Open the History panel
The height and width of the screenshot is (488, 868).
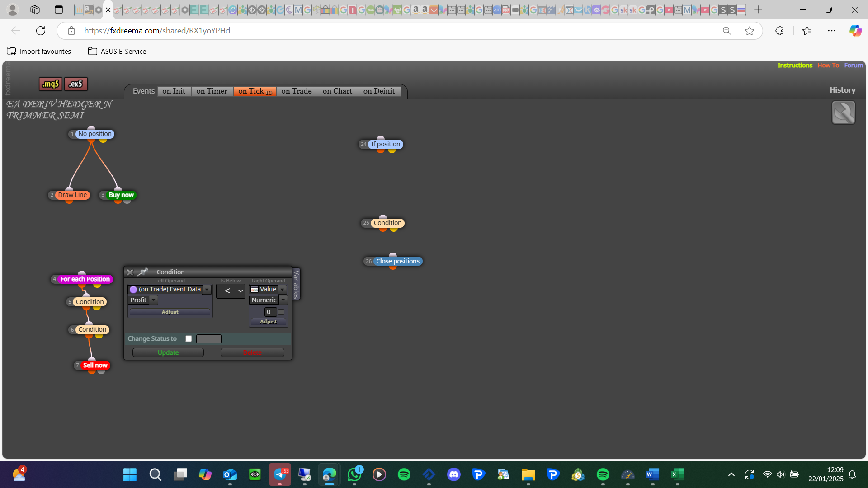[842, 90]
